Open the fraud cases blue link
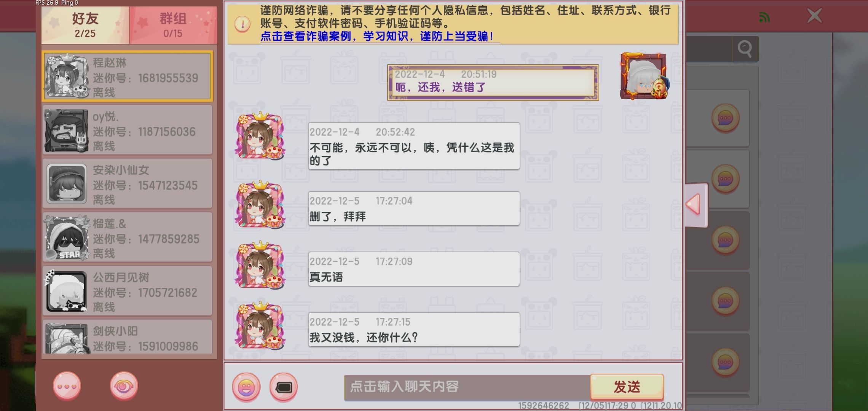868x411 pixels. [378, 37]
